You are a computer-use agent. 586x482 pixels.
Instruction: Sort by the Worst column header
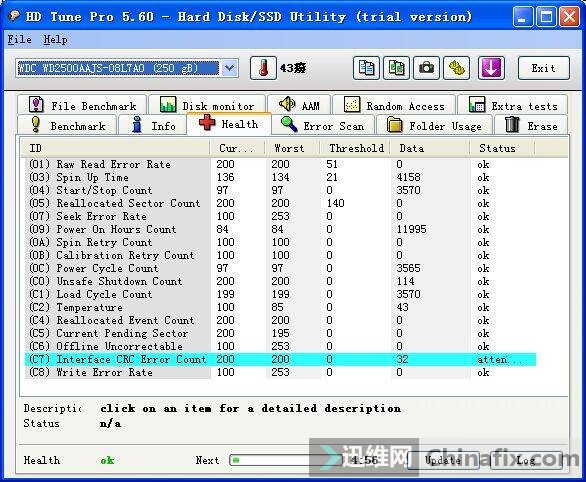click(292, 148)
